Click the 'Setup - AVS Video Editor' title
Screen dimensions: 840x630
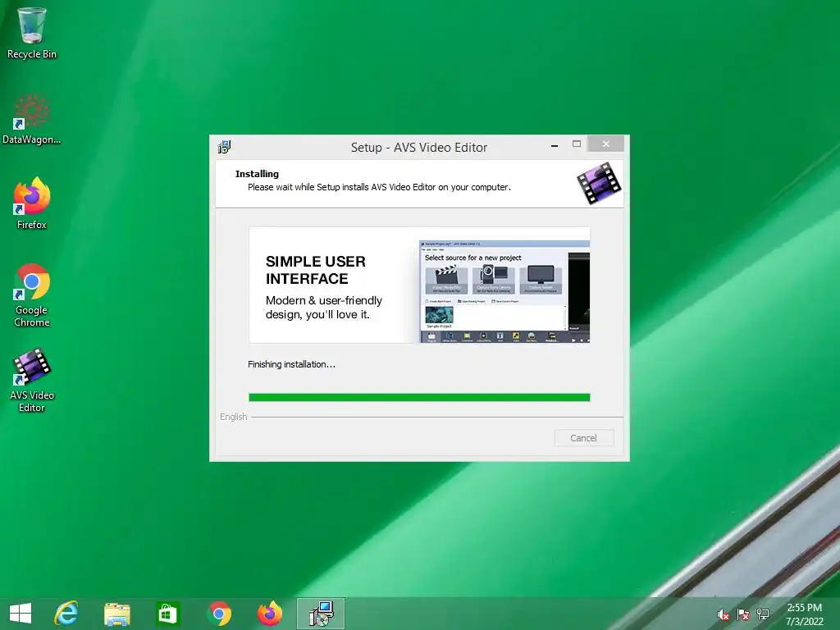(x=419, y=148)
